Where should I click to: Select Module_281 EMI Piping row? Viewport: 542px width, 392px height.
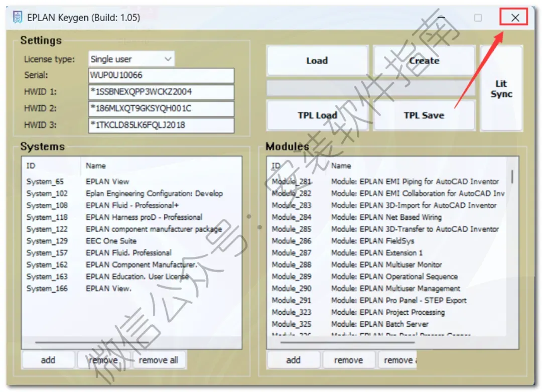click(387, 182)
